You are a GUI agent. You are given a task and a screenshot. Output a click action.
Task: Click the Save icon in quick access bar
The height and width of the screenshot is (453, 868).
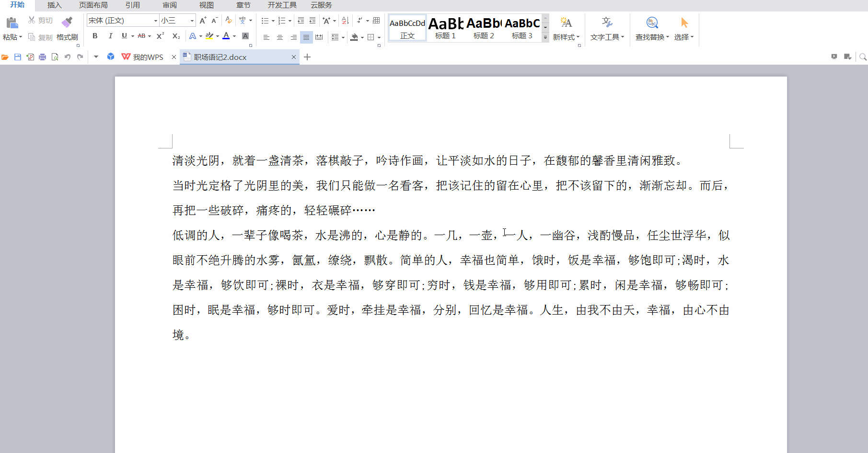[x=18, y=57]
